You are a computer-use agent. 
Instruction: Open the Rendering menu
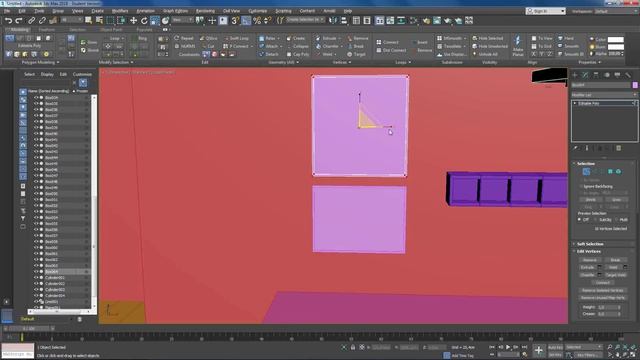click(205, 11)
